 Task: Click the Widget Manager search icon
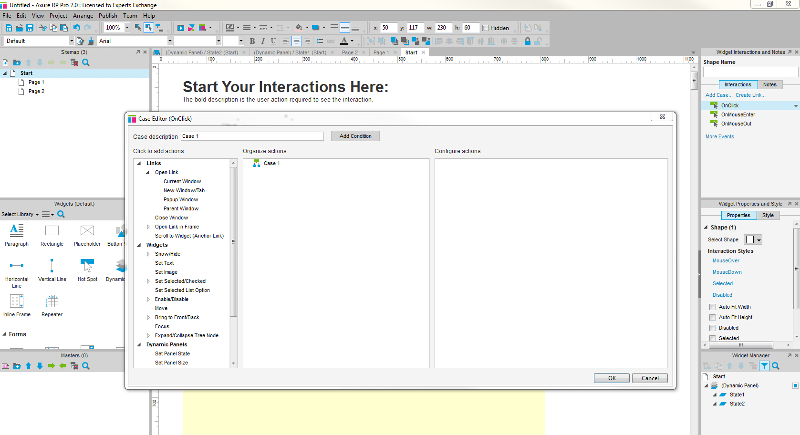776,366
